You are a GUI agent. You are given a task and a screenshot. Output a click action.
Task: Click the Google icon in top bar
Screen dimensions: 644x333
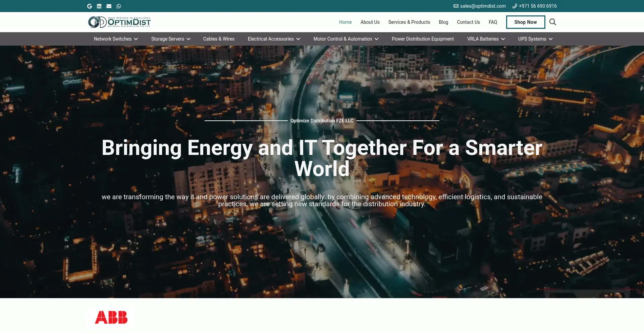(x=90, y=6)
